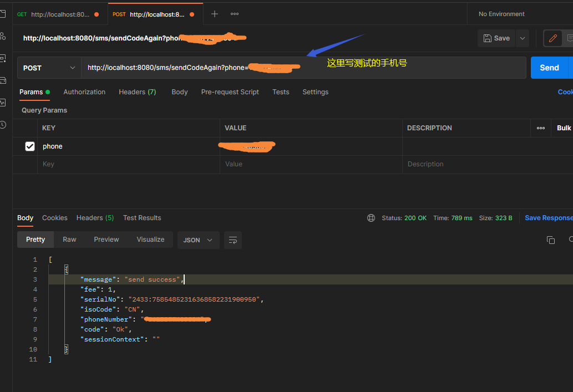Switch to the GET localhost request tab
573x392 pixels.
[x=58, y=14]
